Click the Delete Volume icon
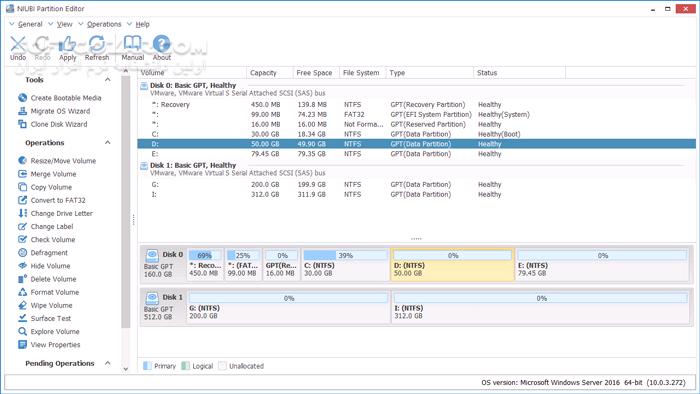The image size is (700, 394). click(x=22, y=279)
